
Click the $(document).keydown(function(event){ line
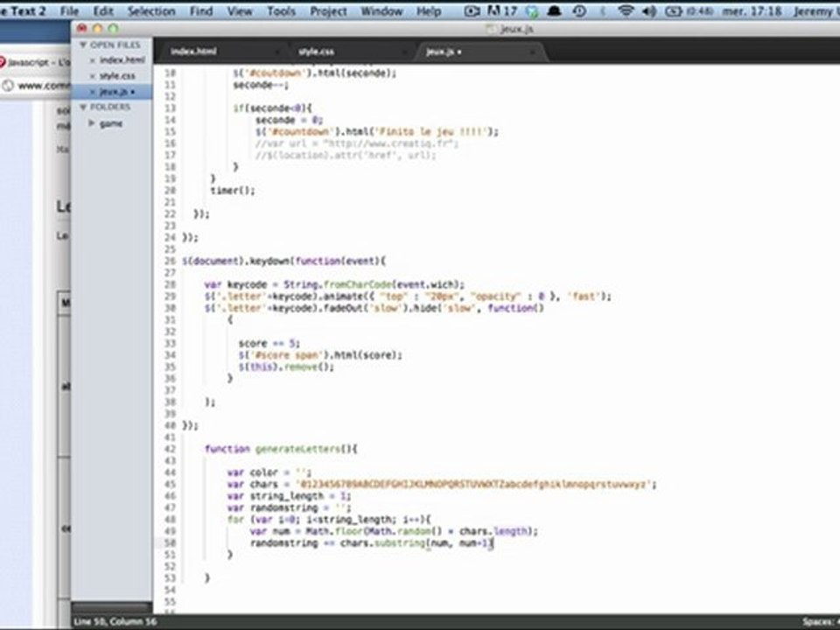point(283,261)
